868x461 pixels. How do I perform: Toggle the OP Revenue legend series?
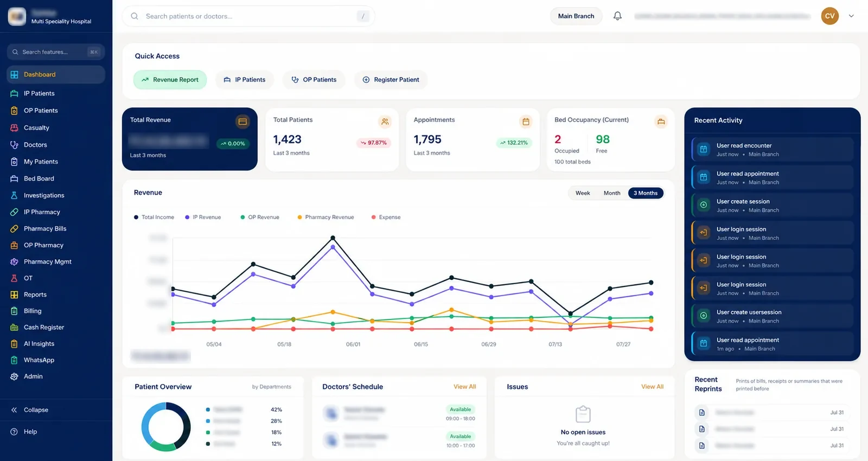tap(260, 217)
